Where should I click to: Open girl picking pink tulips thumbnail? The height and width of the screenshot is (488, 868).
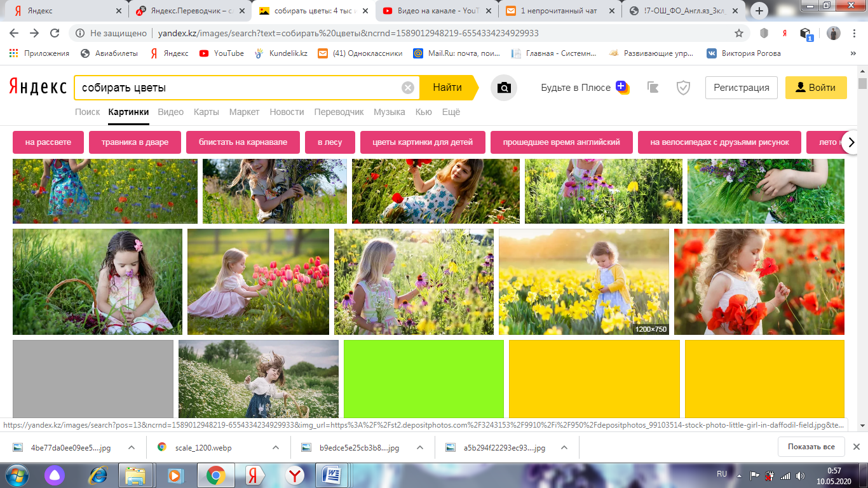tap(258, 281)
